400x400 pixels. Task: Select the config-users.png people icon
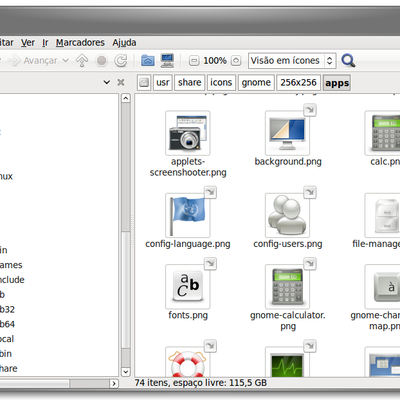tap(287, 215)
